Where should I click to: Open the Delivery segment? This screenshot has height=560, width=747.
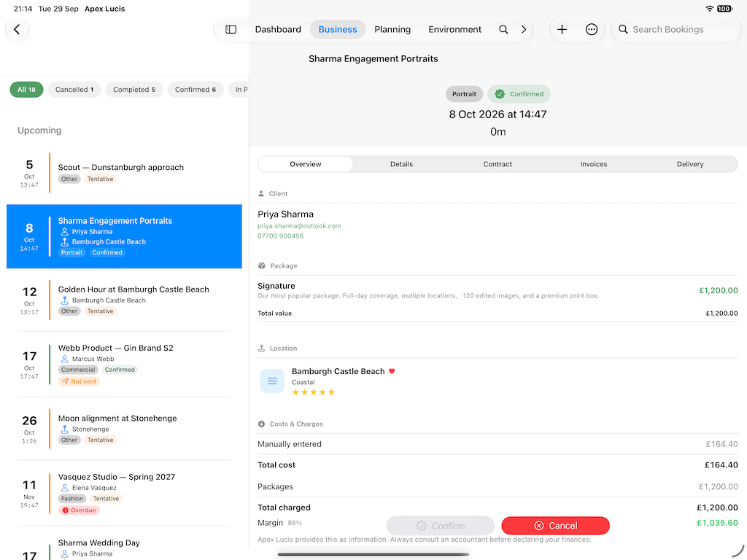tap(690, 164)
